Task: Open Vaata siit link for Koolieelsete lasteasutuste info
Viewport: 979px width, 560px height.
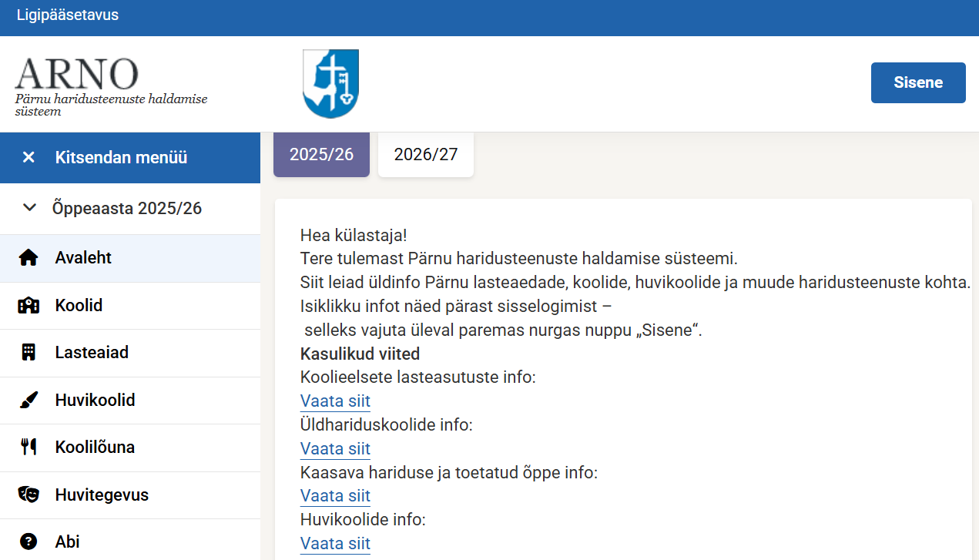Action: point(335,401)
